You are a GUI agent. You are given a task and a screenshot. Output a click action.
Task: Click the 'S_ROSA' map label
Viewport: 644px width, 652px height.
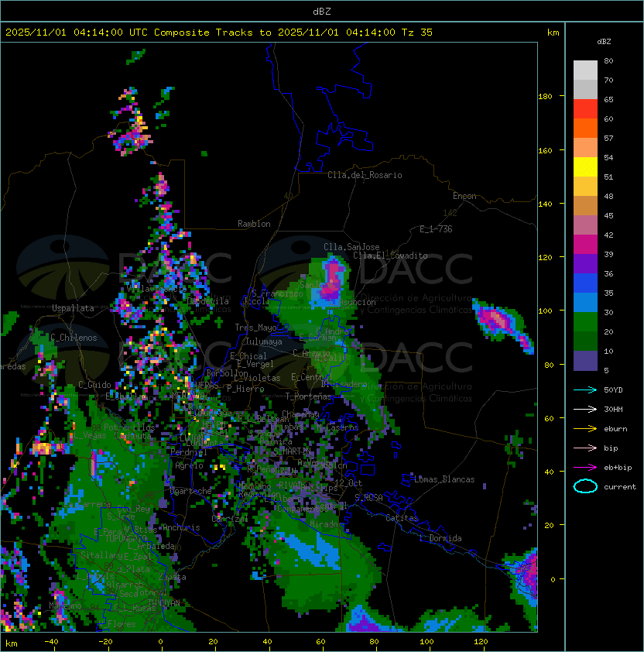pyautogui.click(x=368, y=498)
